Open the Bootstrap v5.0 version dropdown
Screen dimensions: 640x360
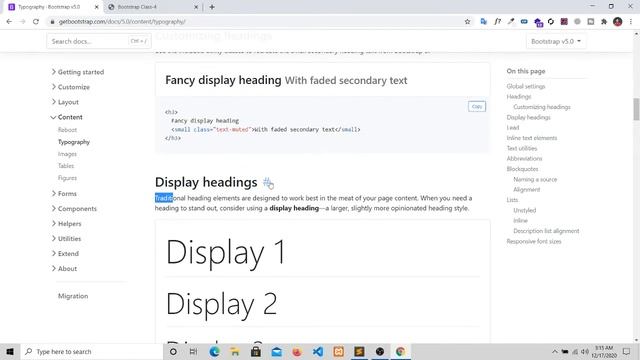(x=556, y=41)
